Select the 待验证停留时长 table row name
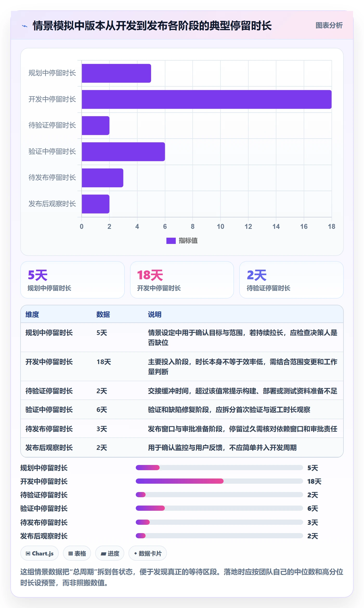The image size is (364, 608). click(x=49, y=391)
